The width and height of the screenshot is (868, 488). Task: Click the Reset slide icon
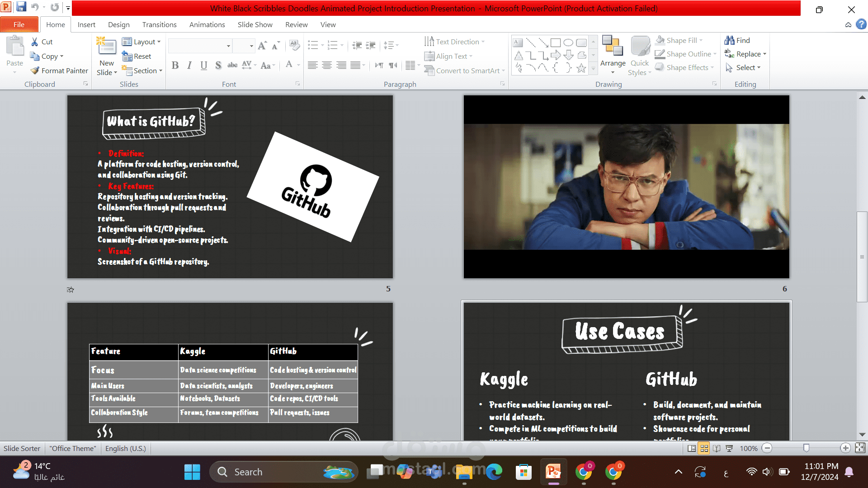127,56
